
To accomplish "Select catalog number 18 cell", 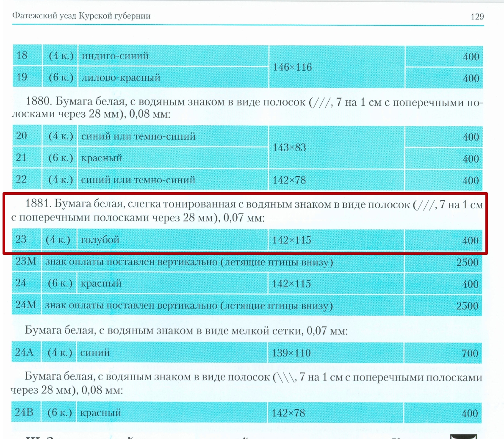I will click(22, 55).
